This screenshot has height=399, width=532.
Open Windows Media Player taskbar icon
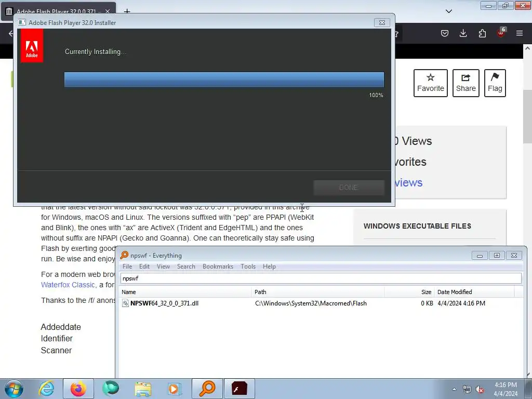click(175, 389)
